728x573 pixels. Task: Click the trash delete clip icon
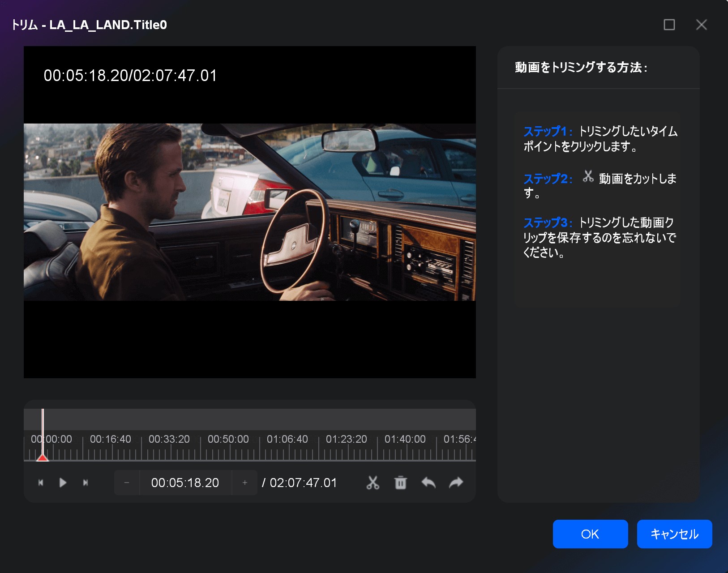pyautogui.click(x=401, y=483)
